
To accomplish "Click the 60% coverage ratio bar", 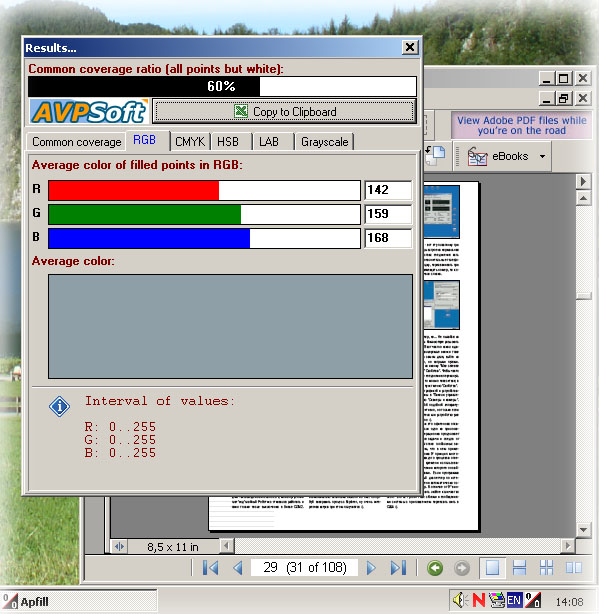I will (x=222, y=86).
